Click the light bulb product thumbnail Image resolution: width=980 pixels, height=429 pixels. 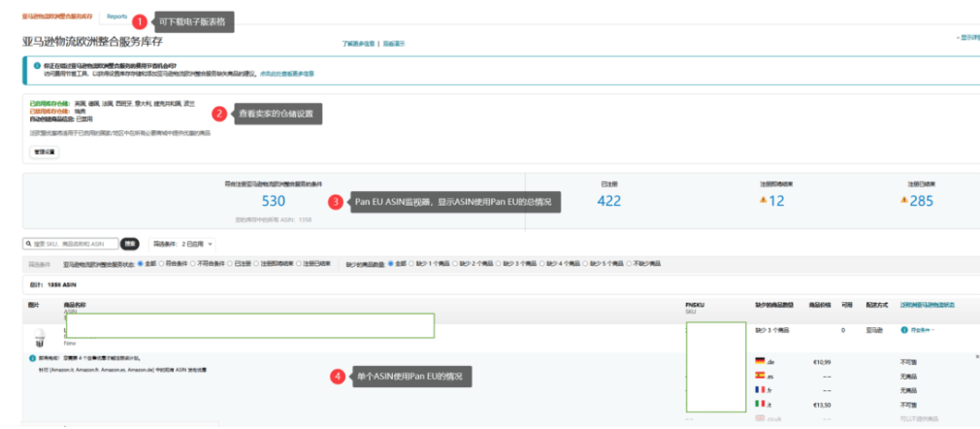pyautogui.click(x=39, y=338)
